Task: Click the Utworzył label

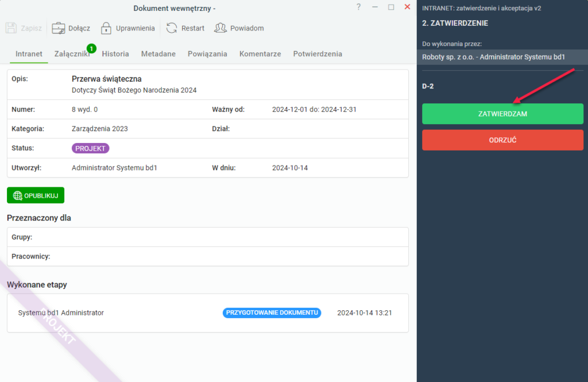Action: tap(26, 168)
